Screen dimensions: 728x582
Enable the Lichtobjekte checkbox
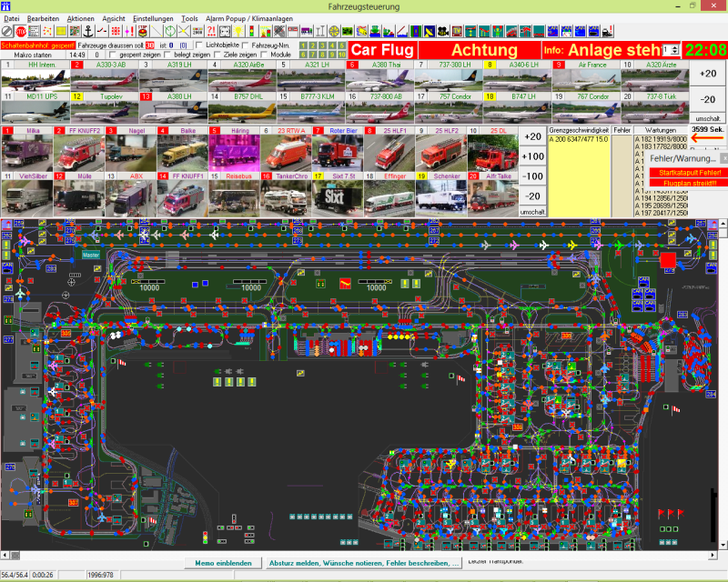[x=199, y=45]
